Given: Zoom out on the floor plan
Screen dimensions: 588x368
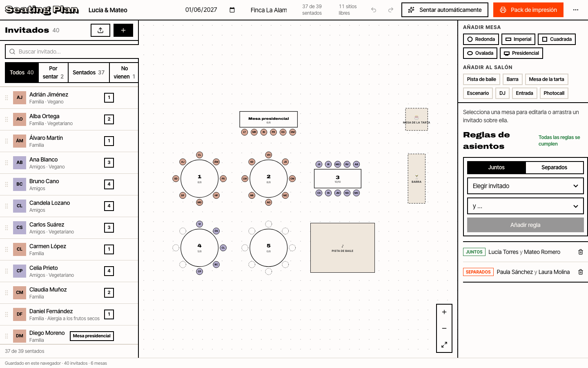Looking at the screenshot, I should [x=444, y=328].
